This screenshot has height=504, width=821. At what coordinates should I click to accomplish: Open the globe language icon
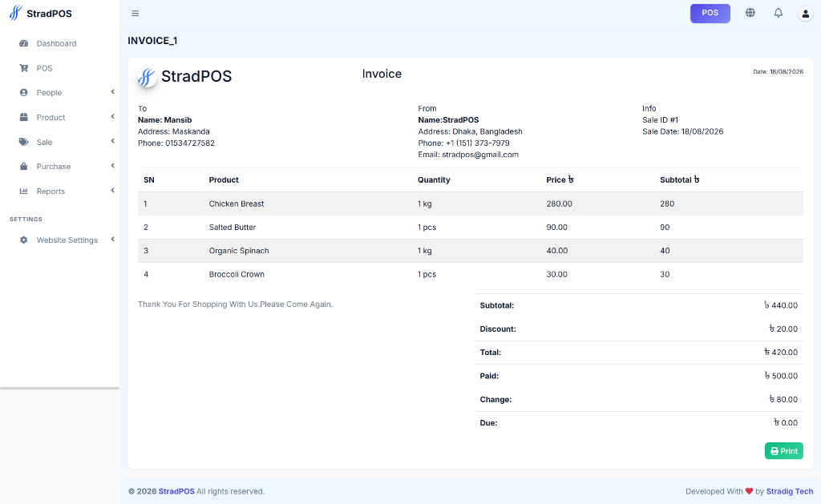(750, 13)
